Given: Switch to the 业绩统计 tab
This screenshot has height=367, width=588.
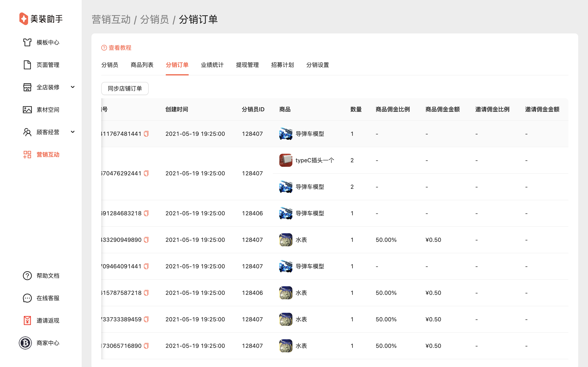Looking at the screenshot, I should [212, 65].
